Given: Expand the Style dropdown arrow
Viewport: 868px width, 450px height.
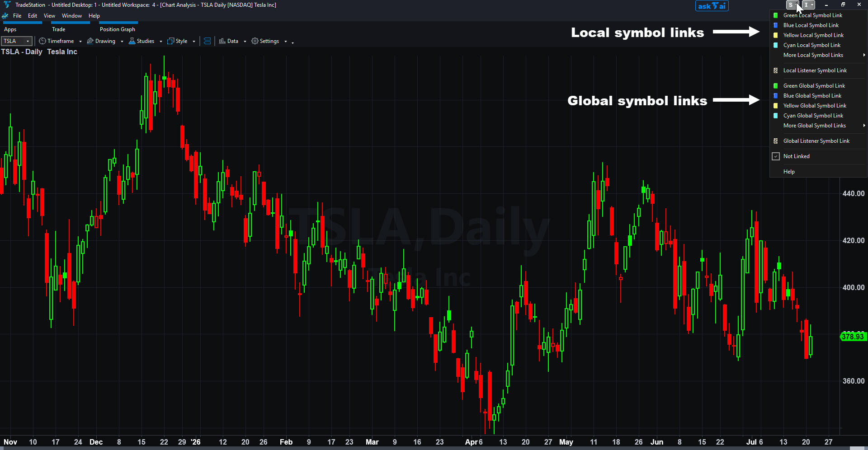Looking at the screenshot, I should pos(194,42).
